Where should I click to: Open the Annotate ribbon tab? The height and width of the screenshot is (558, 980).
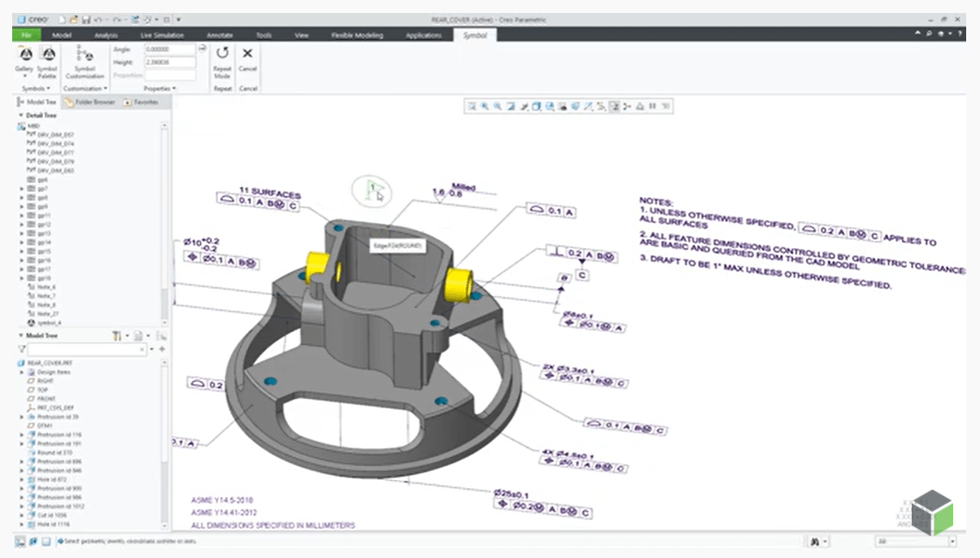[218, 35]
